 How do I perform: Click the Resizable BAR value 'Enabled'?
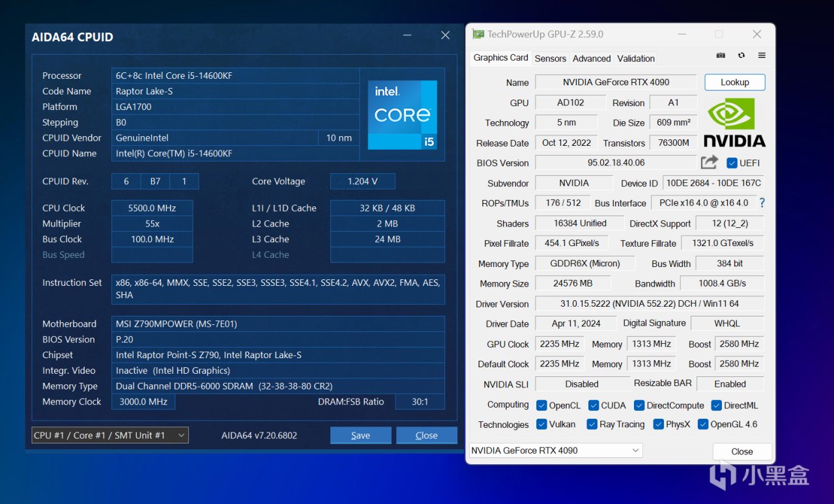point(730,384)
